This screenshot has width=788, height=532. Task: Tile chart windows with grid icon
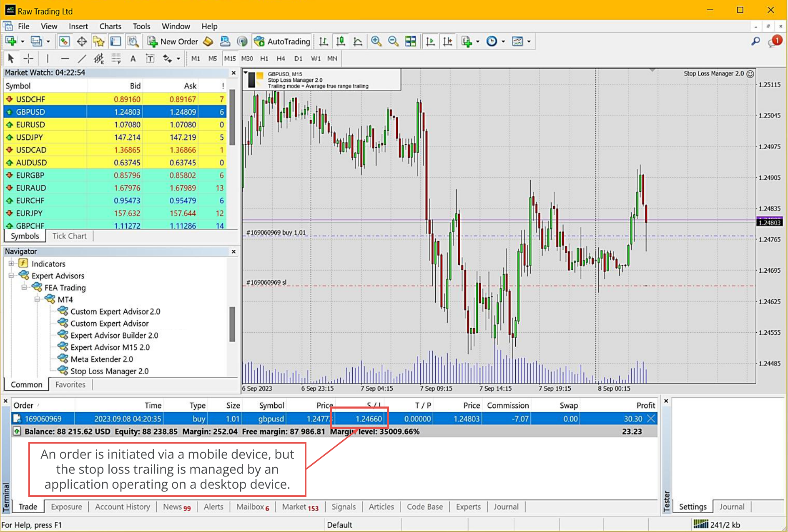(x=411, y=41)
